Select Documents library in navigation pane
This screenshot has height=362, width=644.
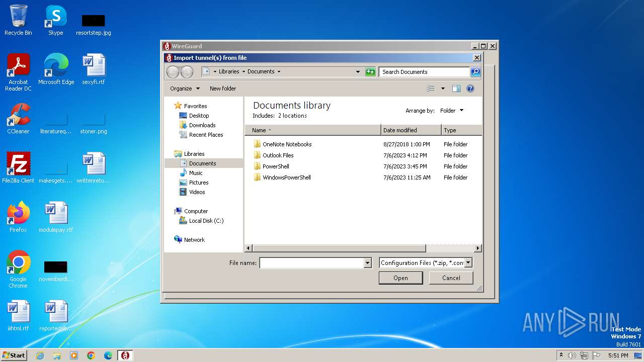(x=202, y=163)
